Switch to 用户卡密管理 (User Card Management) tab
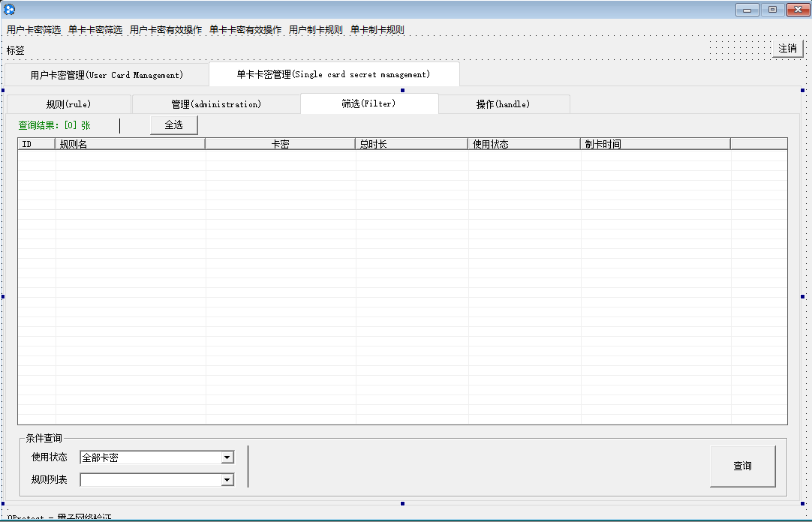This screenshot has width=812, height=522. 107,75
